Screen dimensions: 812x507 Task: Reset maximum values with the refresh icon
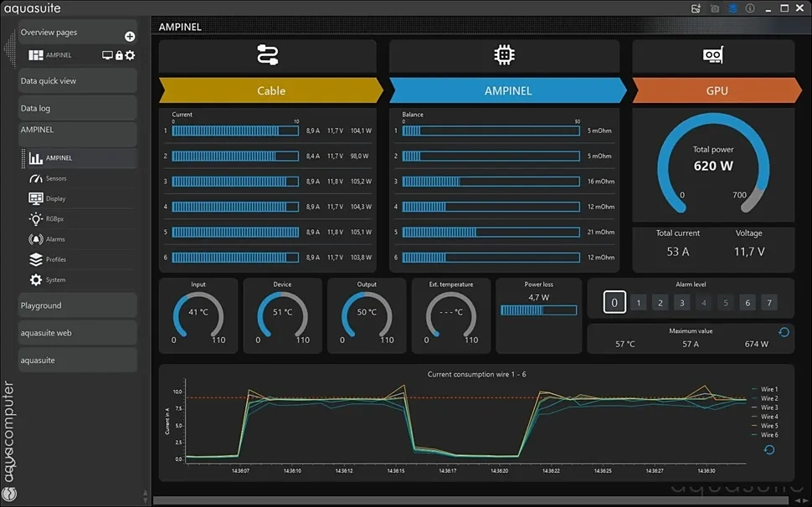784,332
